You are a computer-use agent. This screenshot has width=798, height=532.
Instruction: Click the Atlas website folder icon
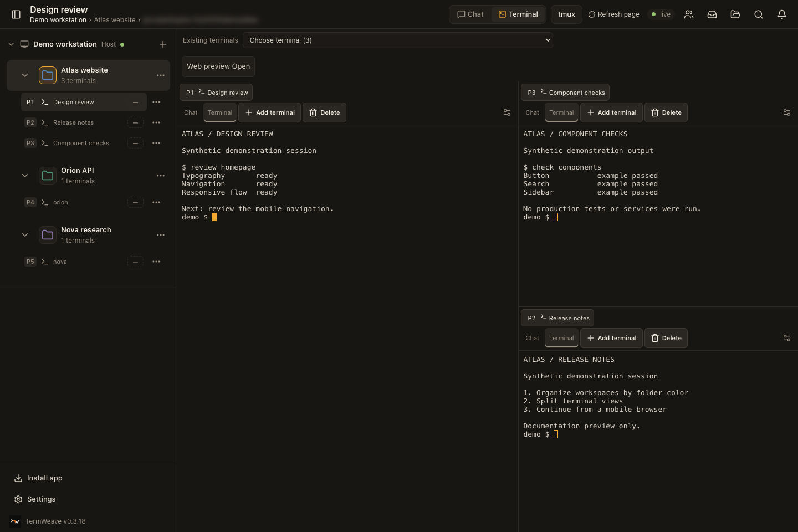[48, 75]
